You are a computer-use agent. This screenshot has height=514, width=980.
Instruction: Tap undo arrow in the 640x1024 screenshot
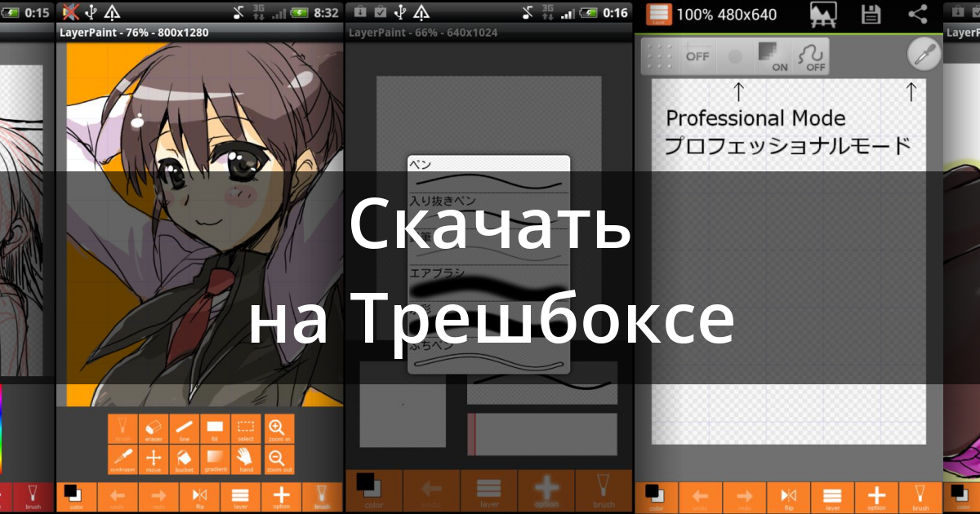431,492
